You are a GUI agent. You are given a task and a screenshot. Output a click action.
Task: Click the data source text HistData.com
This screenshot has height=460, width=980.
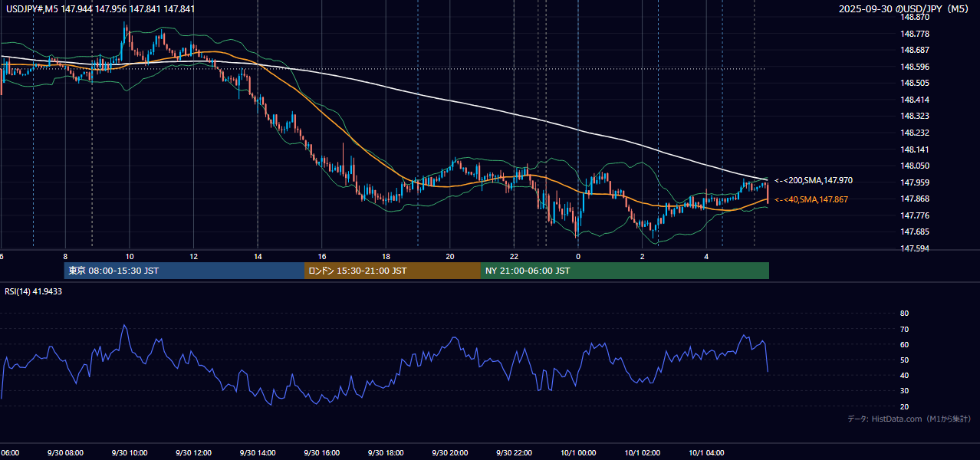tap(896, 419)
